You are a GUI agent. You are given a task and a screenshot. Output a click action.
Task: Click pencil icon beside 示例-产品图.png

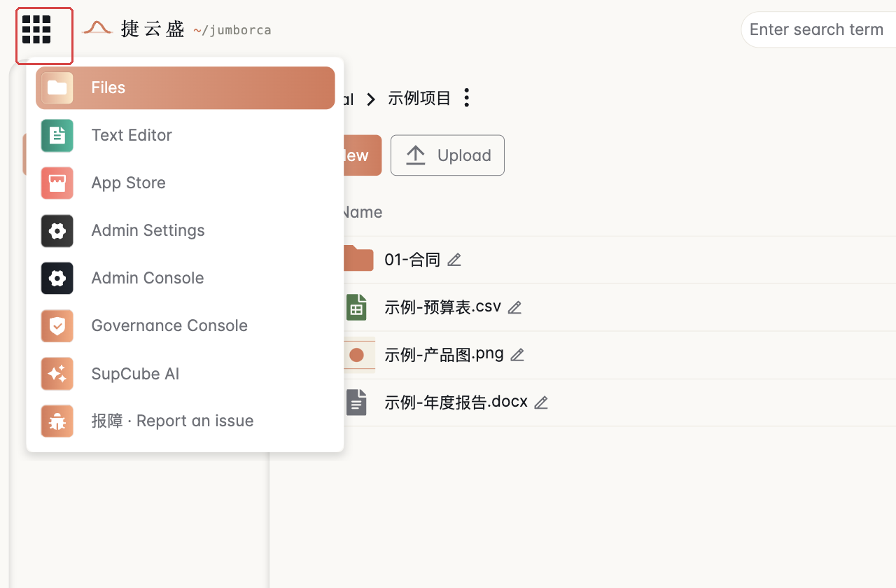coord(517,355)
